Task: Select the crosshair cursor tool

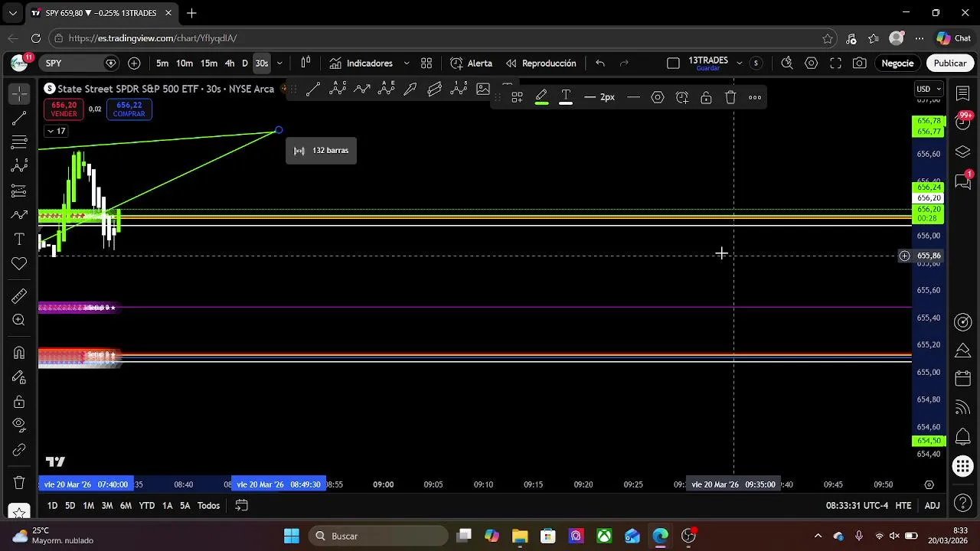Action: pyautogui.click(x=19, y=93)
